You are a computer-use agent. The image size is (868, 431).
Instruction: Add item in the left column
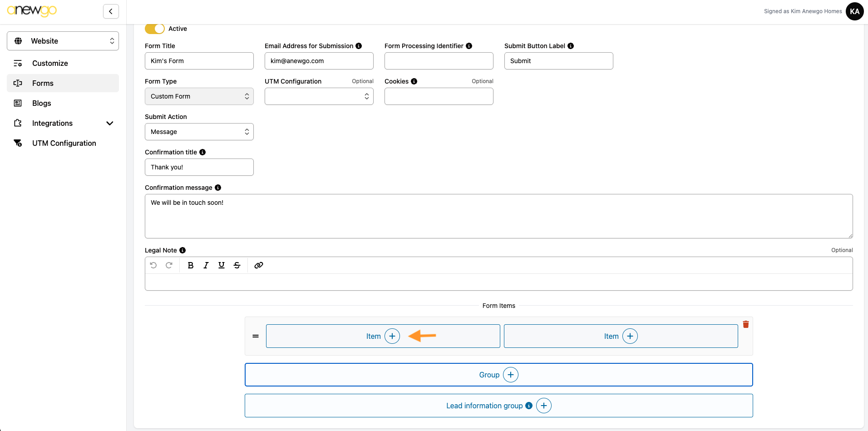(x=392, y=336)
